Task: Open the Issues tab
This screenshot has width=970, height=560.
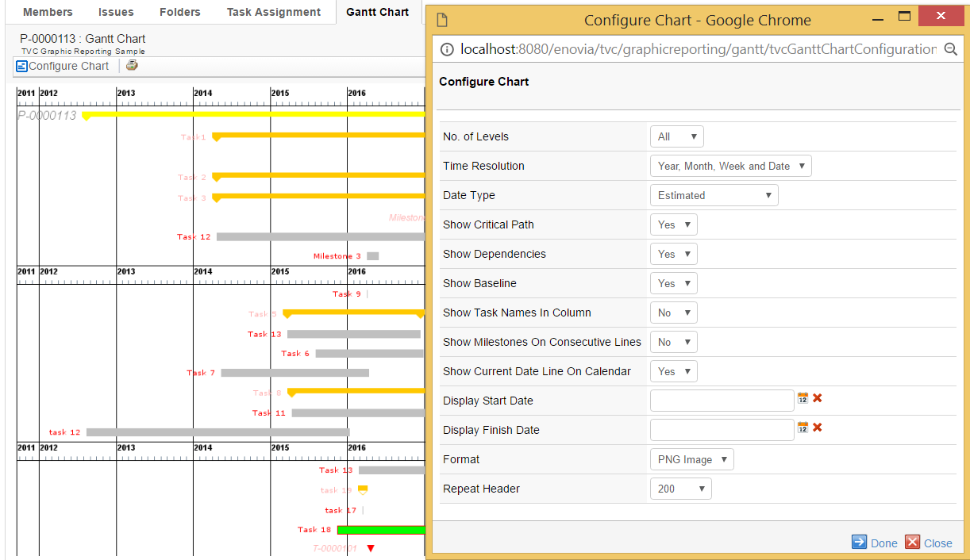Action: 116,12
